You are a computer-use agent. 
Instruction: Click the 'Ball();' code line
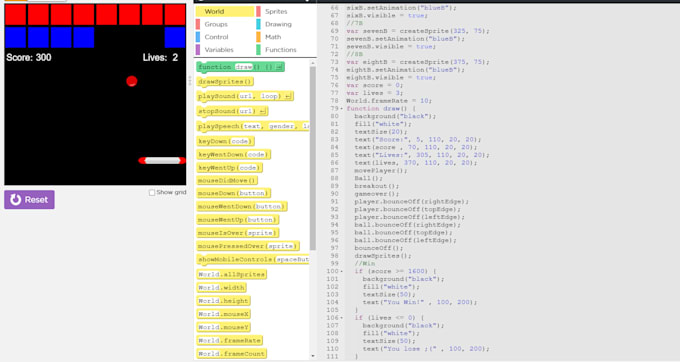(369, 178)
